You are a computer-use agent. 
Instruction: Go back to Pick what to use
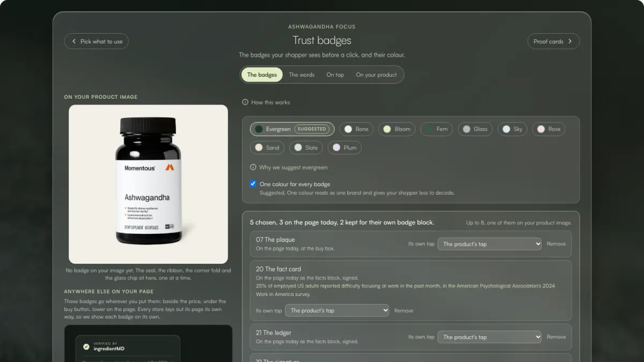pyautogui.click(x=96, y=41)
